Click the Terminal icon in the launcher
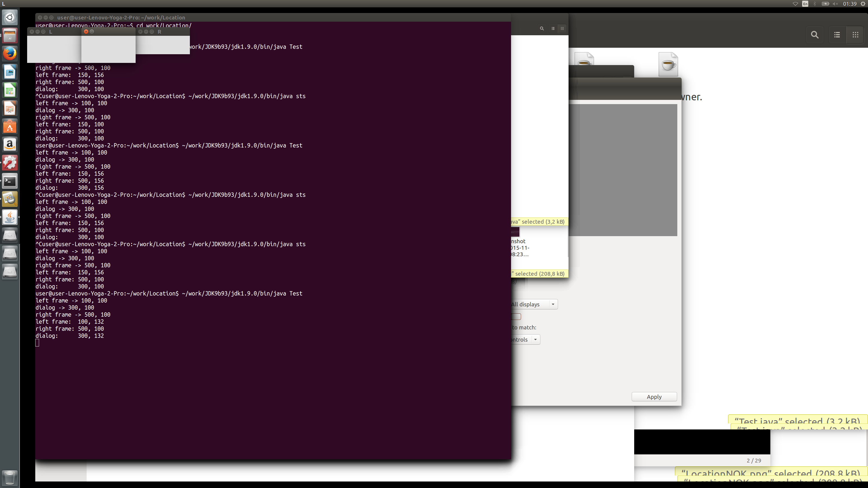Image resolution: width=868 pixels, height=488 pixels. coord(10,181)
